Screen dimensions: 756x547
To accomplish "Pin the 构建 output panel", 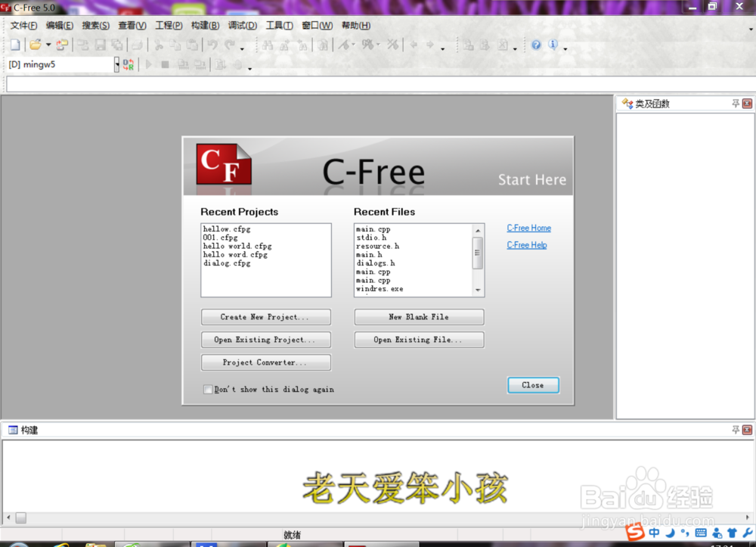I will click(x=736, y=430).
